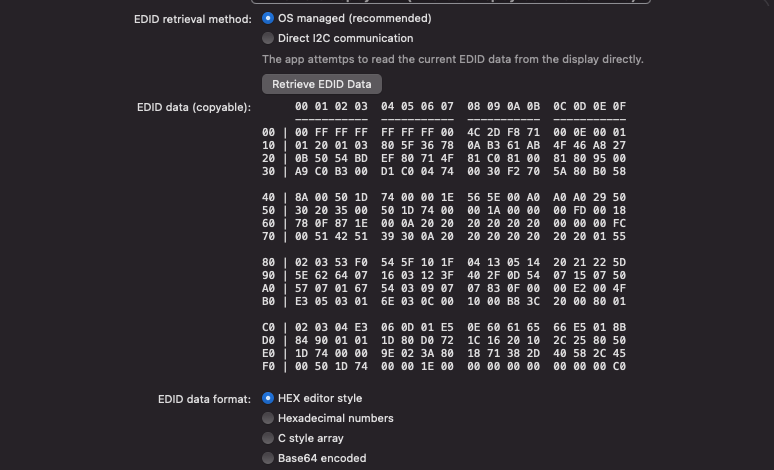Click EDID data row starting with 00

point(444,132)
